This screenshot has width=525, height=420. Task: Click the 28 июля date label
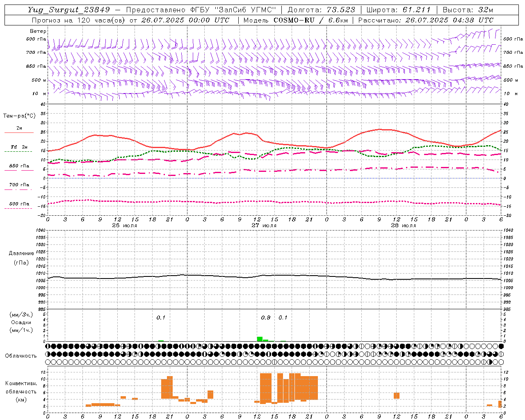coord(404,226)
